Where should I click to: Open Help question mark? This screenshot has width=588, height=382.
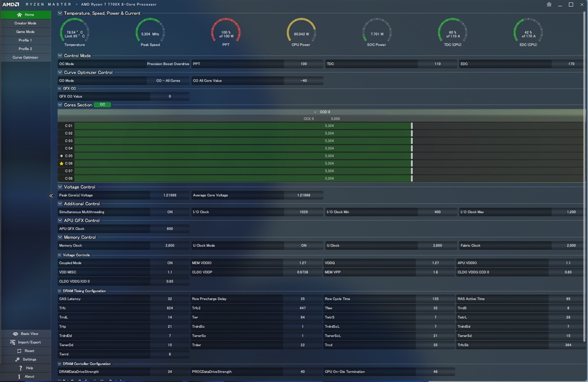coord(20,368)
